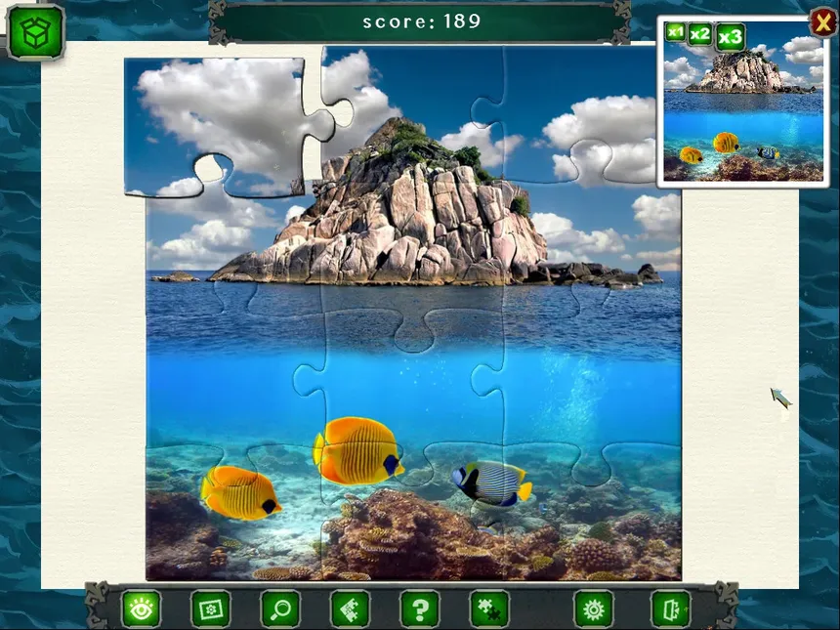Screen dimensions: 840x630
Task: Set preview zoom to x2
Action: click(700, 35)
